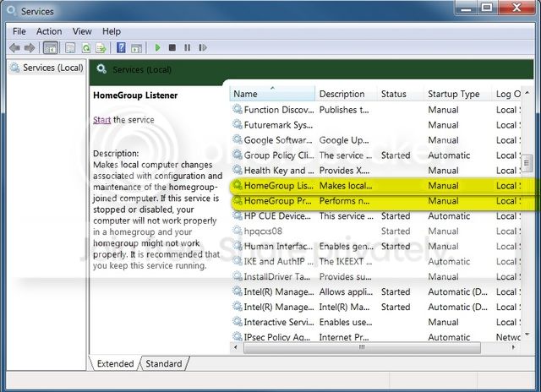
Task: Click the gear icon beside Futuremark Sys...
Action: pos(237,124)
